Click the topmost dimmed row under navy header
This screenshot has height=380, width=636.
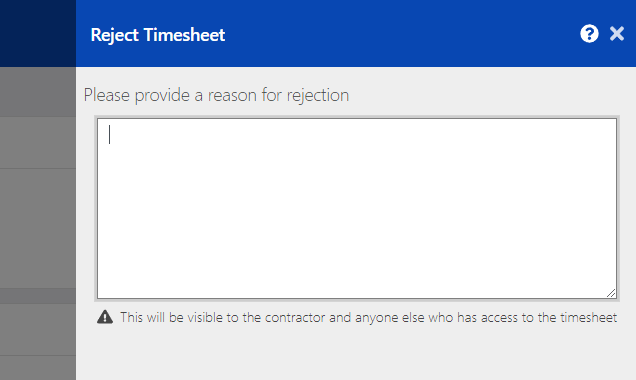[38, 92]
